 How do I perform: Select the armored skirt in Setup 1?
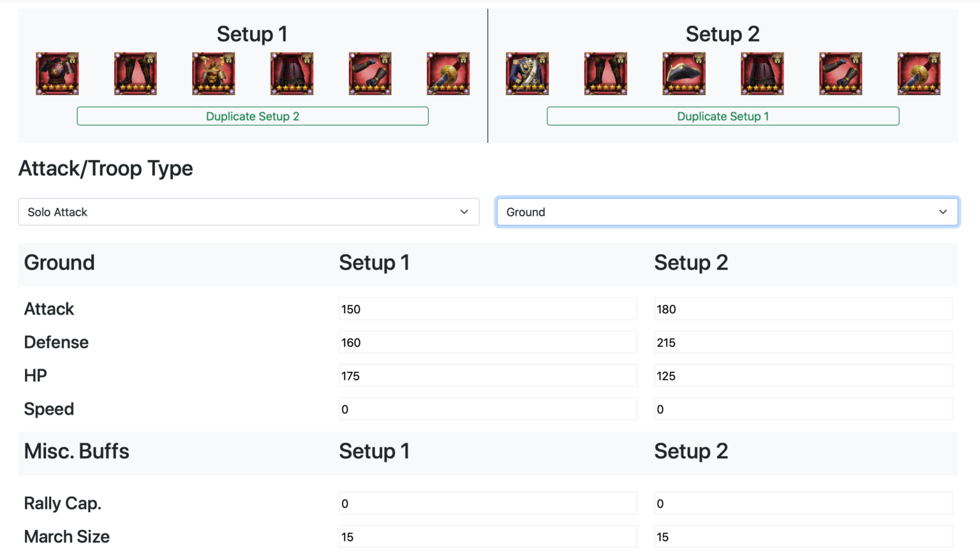point(292,73)
